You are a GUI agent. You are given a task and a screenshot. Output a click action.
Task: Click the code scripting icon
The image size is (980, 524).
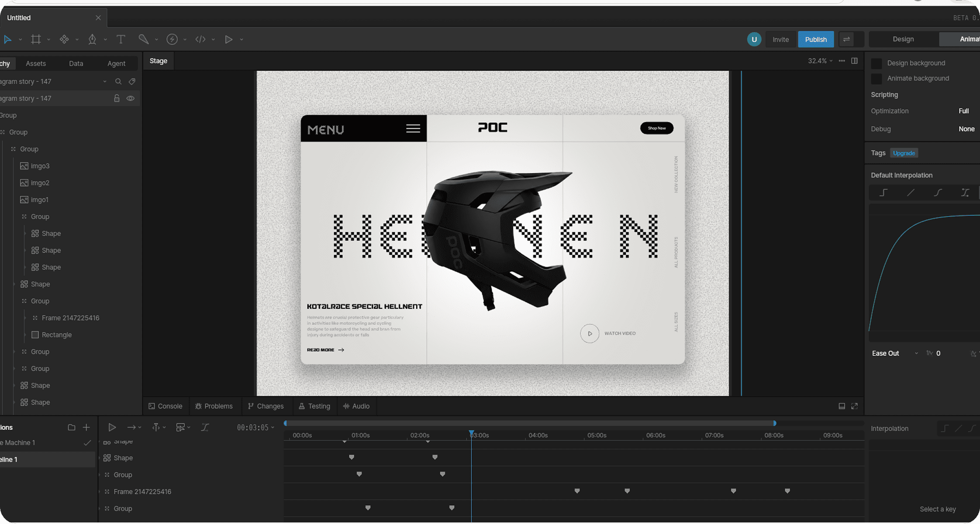click(200, 39)
